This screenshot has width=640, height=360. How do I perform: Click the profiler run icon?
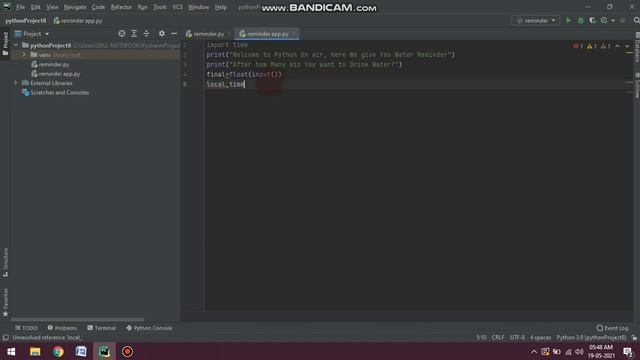604,20
